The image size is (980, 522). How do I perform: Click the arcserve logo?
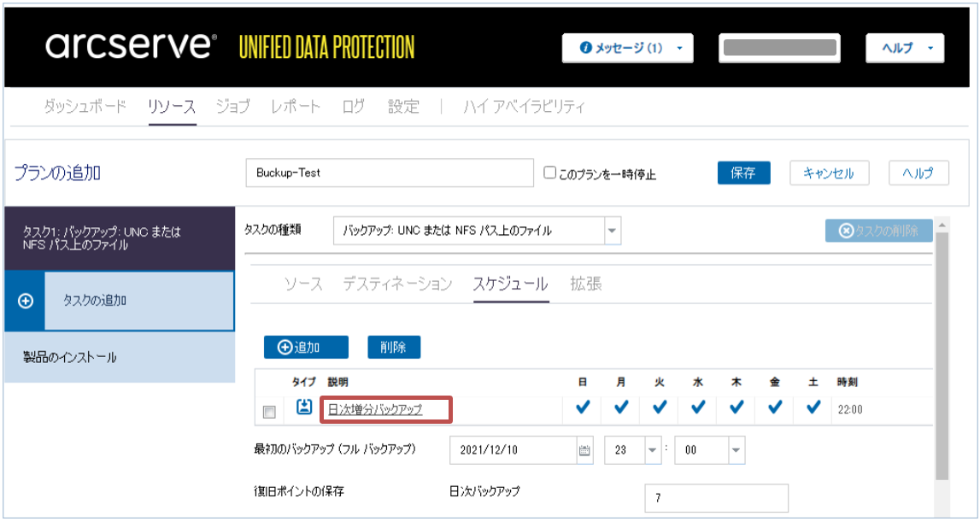132,47
